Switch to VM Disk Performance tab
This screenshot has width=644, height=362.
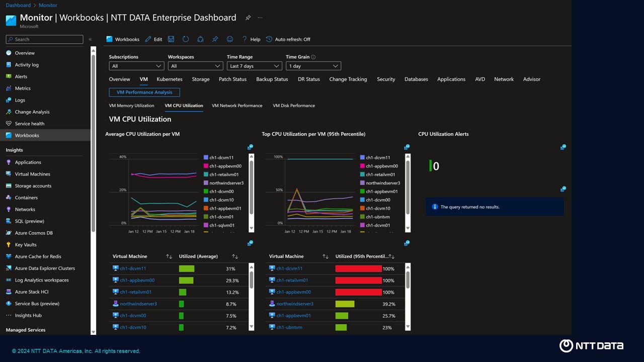(x=294, y=106)
